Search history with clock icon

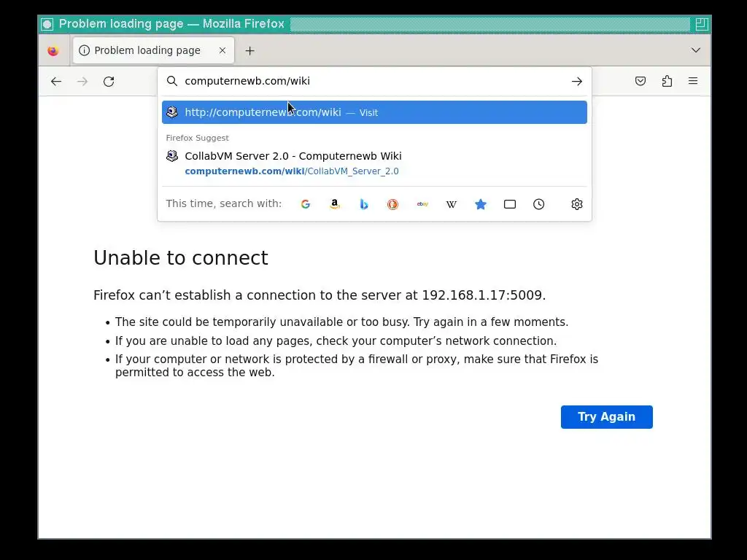539,204
